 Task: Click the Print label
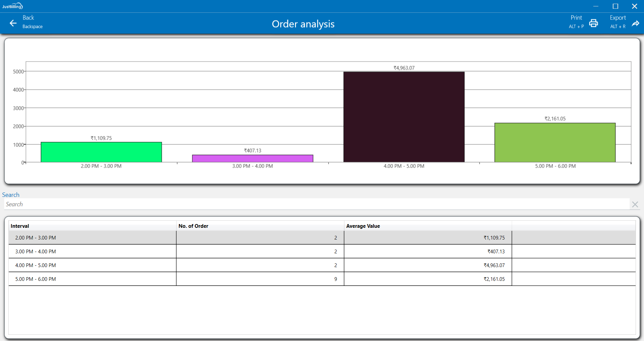(x=576, y=18)
